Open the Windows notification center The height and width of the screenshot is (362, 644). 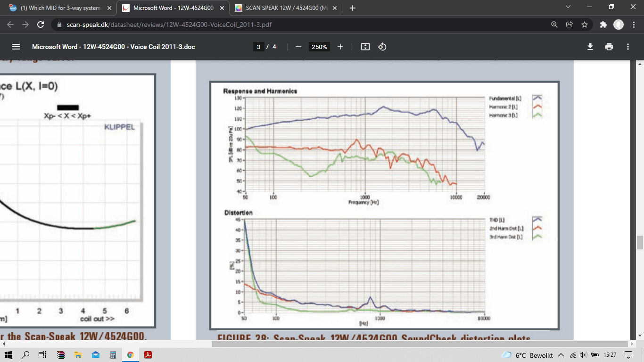pos(628,355)
